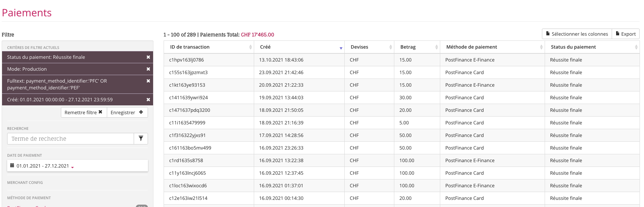The image size is (644, 207).
Task: Remove the Status du paiement filter criterion
Action: (148, 57)
